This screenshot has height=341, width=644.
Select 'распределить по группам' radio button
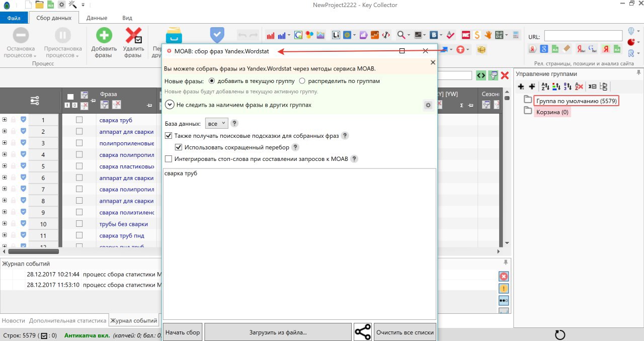302,80
